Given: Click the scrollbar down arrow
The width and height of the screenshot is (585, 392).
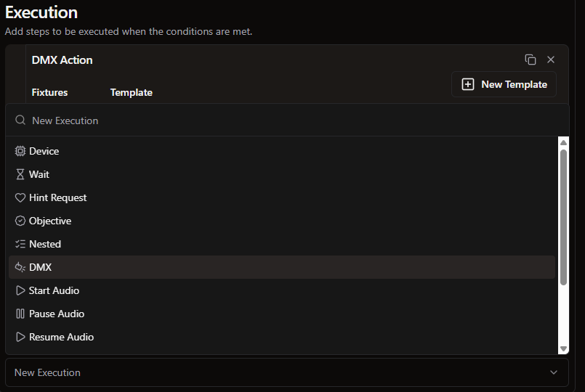Looking at the screenshot, I should [x=563, y=348].
